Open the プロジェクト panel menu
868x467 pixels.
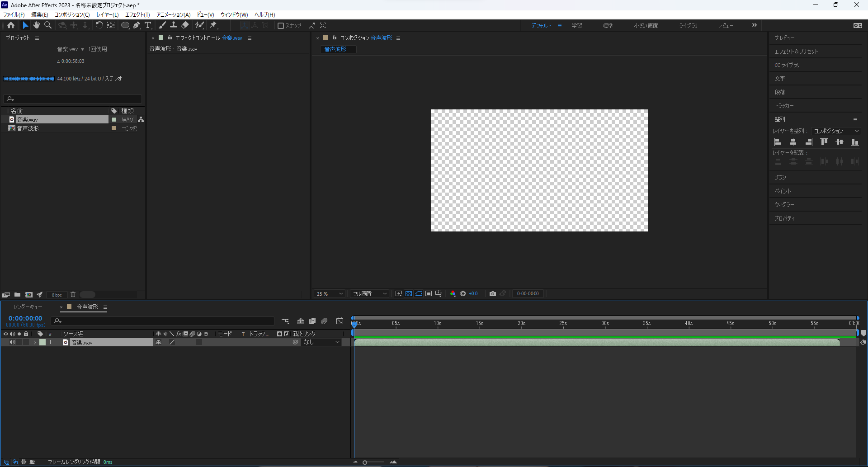(37, 38)
